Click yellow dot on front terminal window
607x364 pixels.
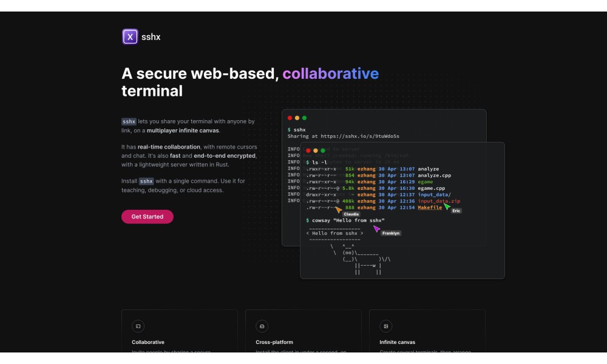(316, 150)
